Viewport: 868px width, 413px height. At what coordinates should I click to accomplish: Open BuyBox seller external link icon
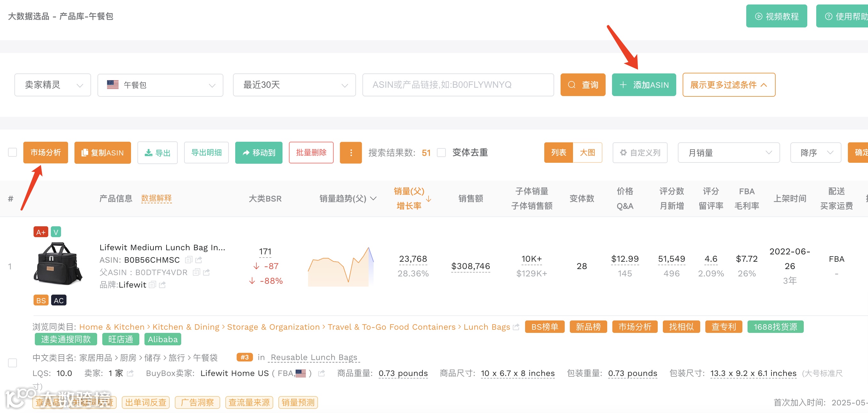[x=322, y=373]
